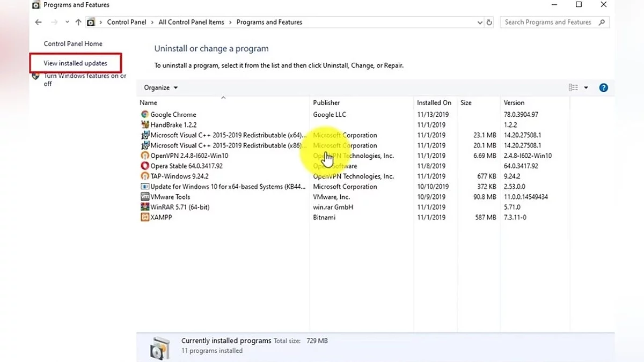644x362 pixels.
Task: Click Control Panel Home link
Action: click(x=73, y=43)
